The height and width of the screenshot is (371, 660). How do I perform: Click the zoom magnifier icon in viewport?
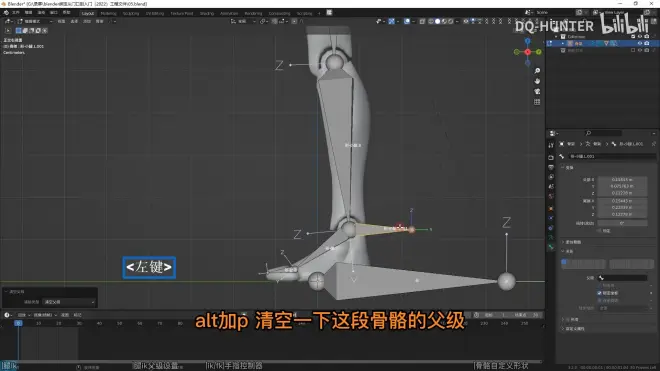pos(537,71)
